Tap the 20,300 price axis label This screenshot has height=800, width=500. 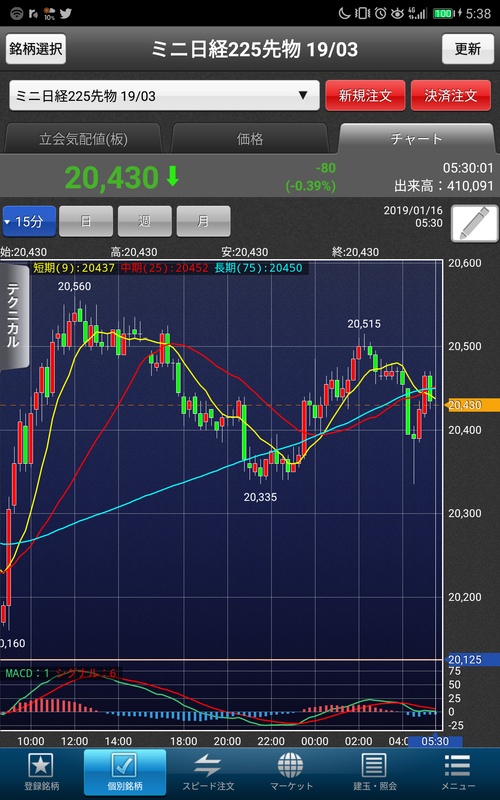[x=465, y=514]
